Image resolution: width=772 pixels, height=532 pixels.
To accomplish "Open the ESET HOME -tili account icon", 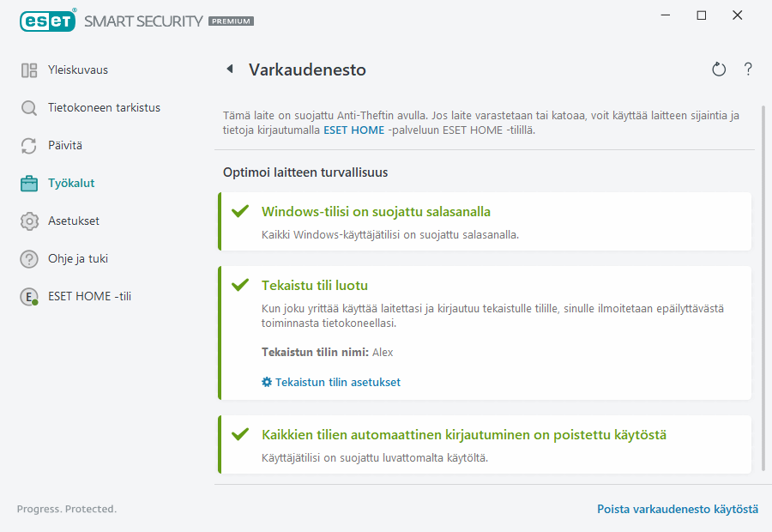I will point(28,296).
